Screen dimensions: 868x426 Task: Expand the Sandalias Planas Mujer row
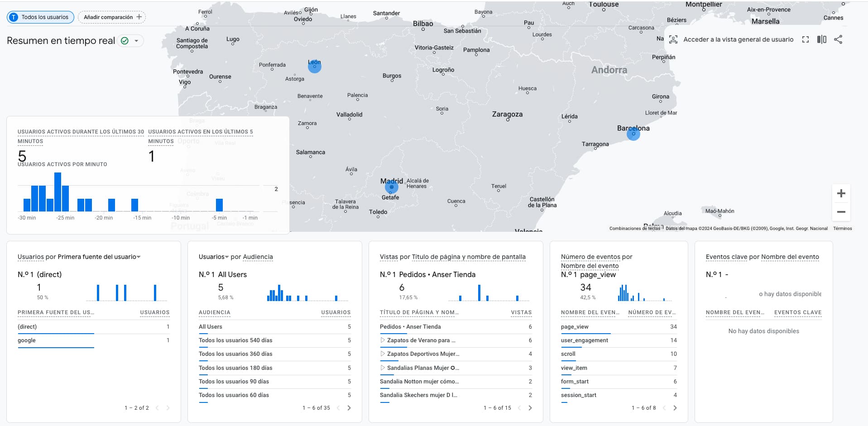click(383, 368)
